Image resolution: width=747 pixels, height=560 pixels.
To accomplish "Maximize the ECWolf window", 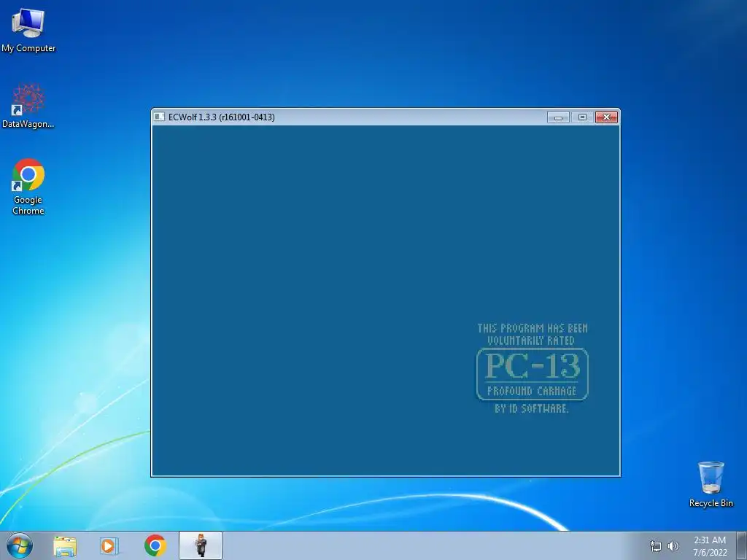I will pos(582,117).
